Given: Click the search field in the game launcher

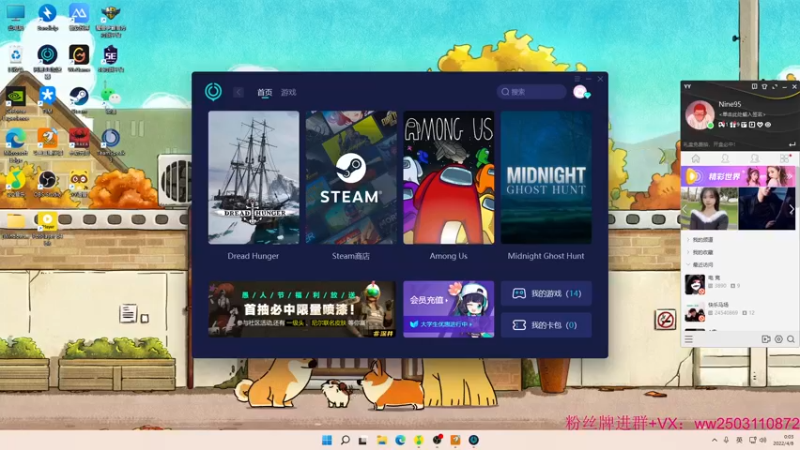Looking at the screenshot, I should [x=532, y=92].
